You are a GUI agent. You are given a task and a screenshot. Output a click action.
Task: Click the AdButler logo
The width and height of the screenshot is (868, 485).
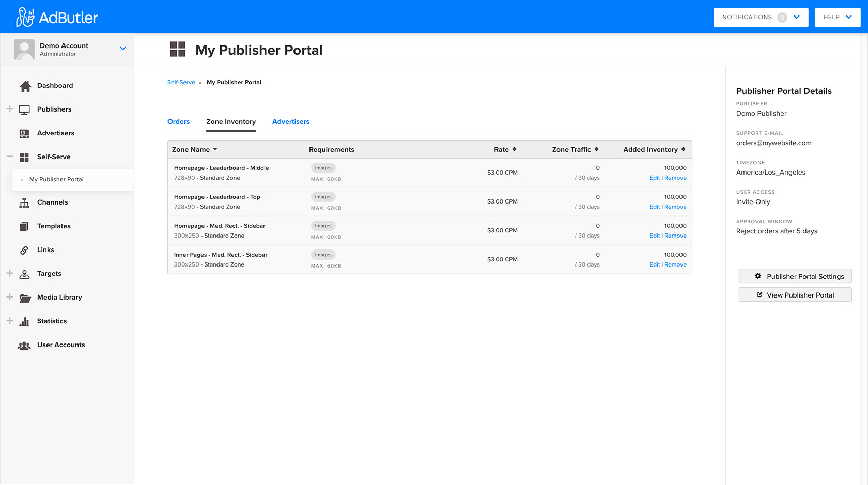click(57, 16)
